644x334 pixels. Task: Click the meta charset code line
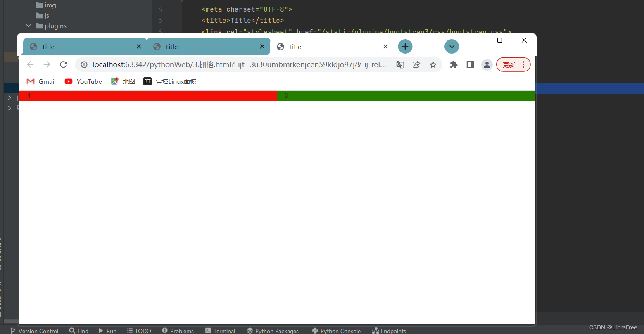[x=247, y=9]
